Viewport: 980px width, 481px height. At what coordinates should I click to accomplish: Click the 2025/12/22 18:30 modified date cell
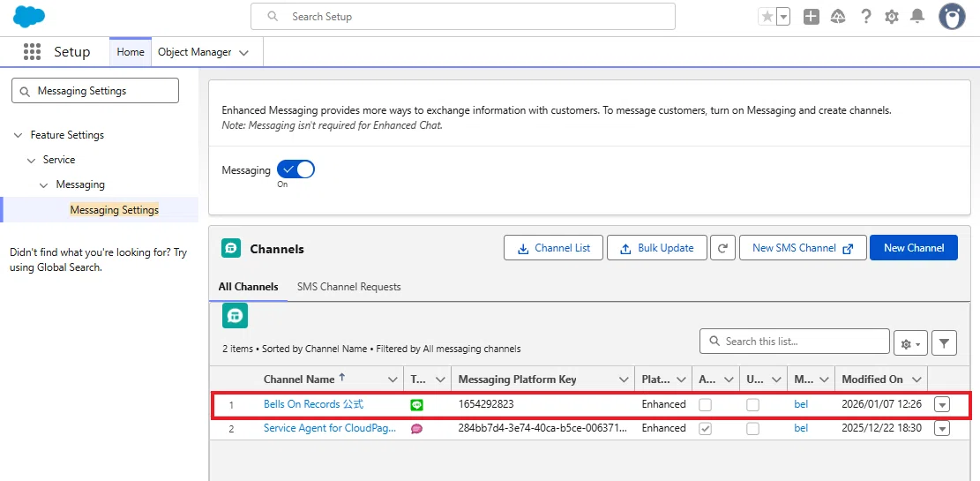[881, 428]
